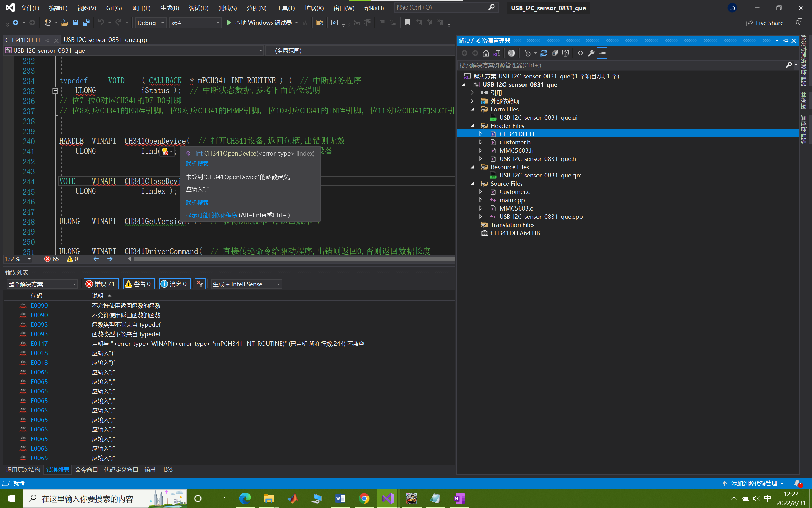The image size is (812, 508).
Task: Open OneNote from the Windows taskbar
Action: 459,498
